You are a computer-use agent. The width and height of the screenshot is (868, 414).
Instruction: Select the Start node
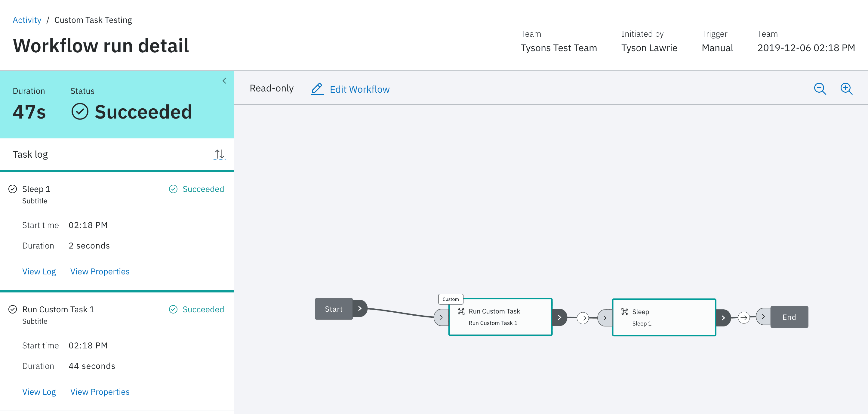point(334,309)
